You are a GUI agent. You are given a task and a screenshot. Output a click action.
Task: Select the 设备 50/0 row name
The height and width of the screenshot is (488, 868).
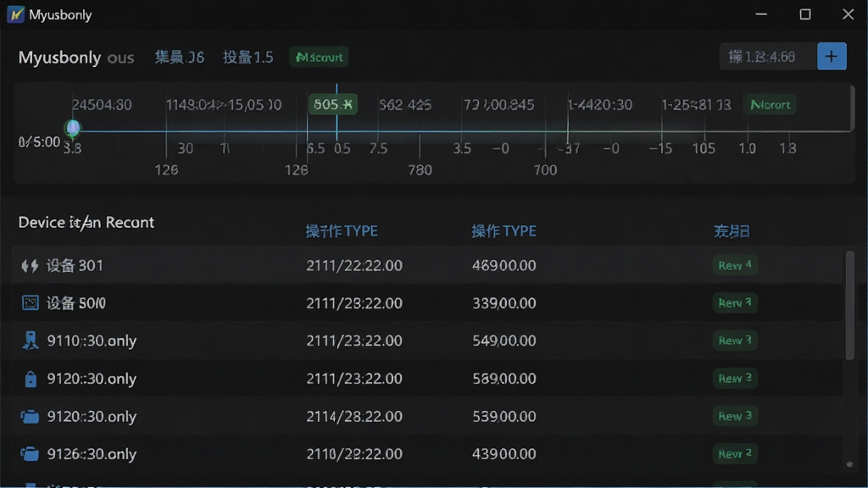75,303
